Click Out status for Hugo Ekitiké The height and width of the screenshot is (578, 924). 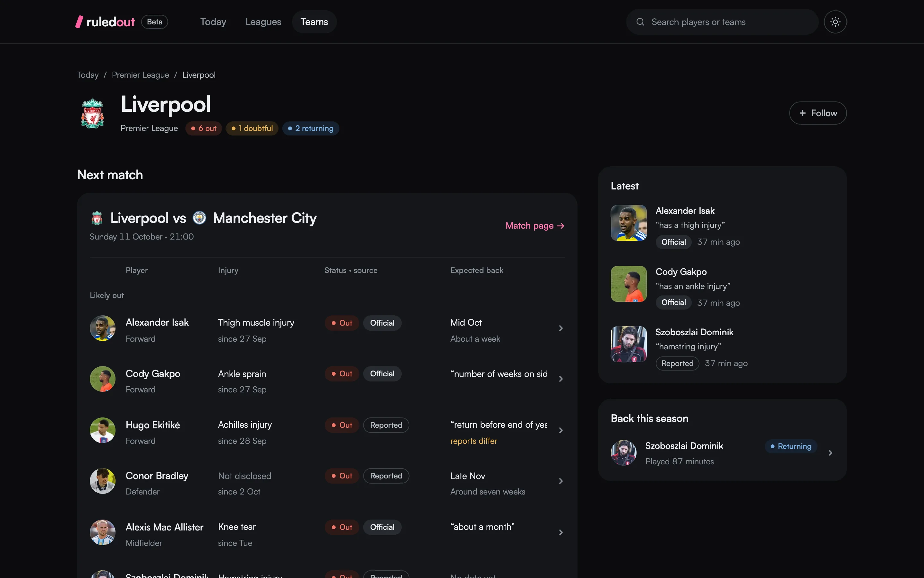pyautogui.click(x=342, y=425)
